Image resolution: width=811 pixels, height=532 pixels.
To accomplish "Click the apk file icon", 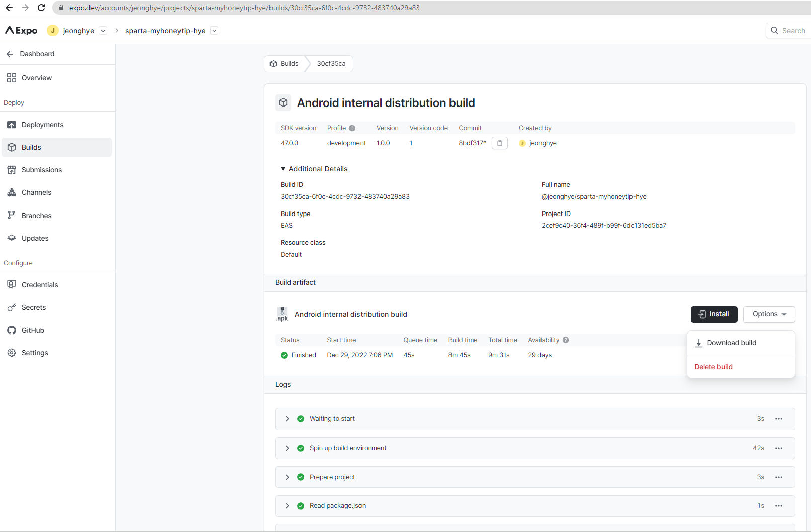I will point(282,314).
